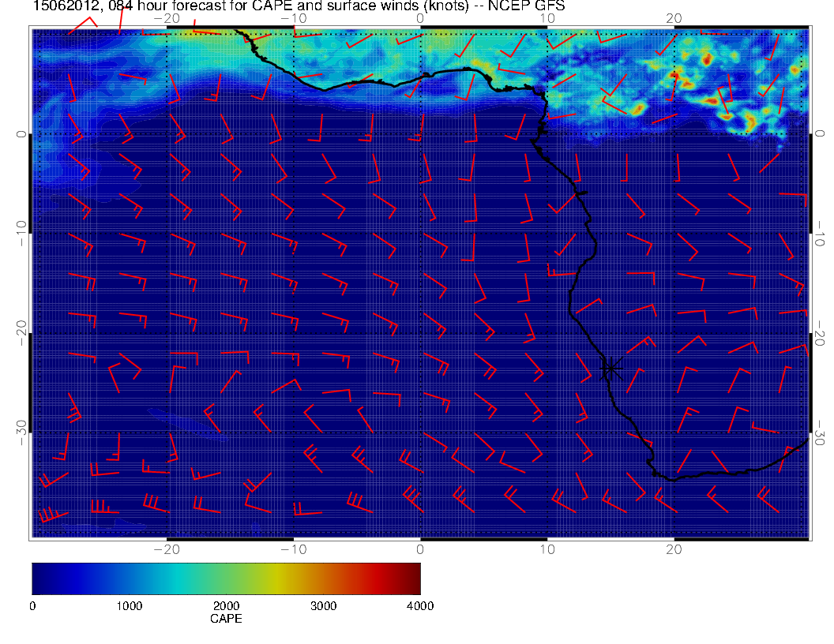Click the forecast title text above the map
This screenshot has width=834, height=644.
coord(299,6)
